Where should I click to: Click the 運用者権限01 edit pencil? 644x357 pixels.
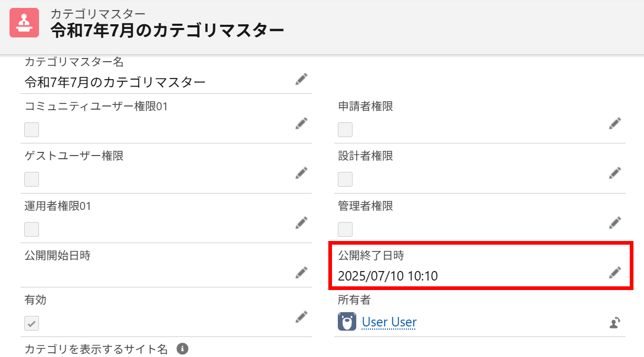(301, 223)
